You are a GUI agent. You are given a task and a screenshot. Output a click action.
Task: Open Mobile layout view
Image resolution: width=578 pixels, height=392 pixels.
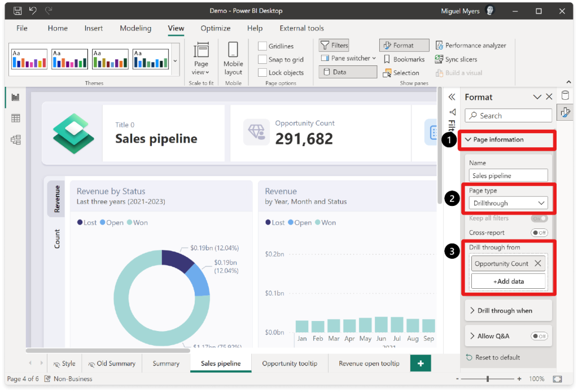(233, 59)
